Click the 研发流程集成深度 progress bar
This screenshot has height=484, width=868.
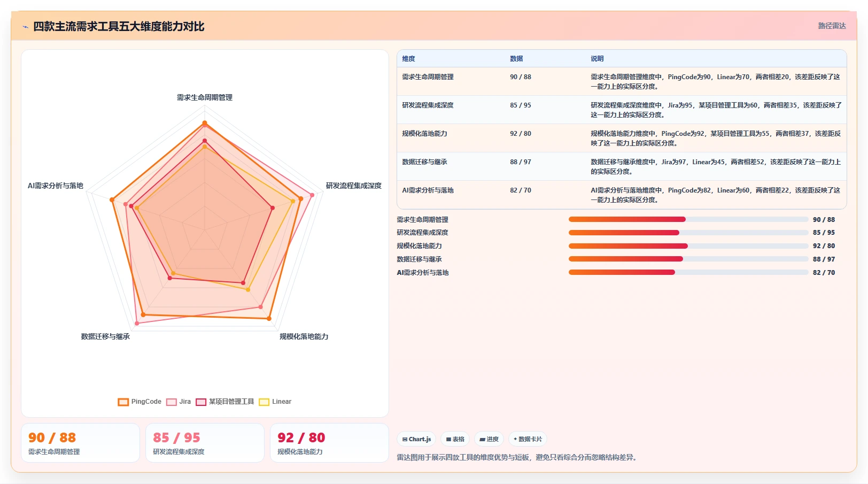[688, 233]
